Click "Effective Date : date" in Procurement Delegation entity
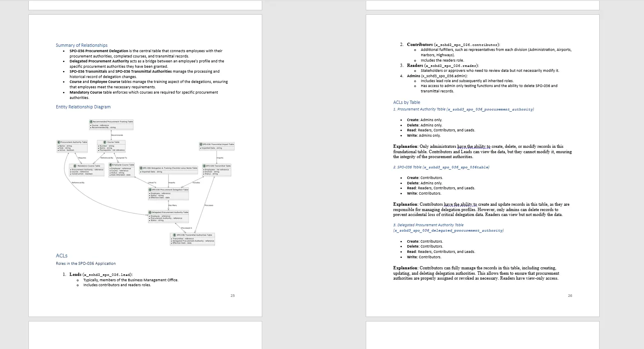Viewport: 644px width, 349px height. pos(160,197)
